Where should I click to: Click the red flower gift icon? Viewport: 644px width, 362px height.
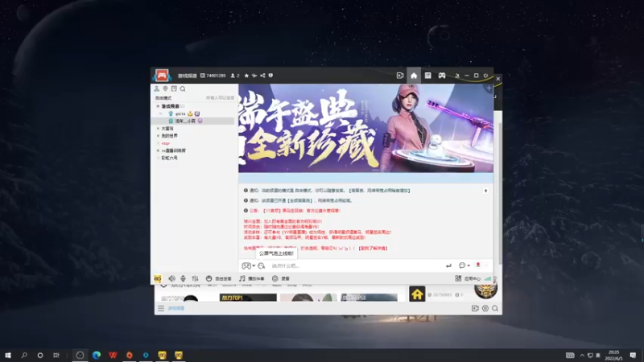click(x=477, y=265)
